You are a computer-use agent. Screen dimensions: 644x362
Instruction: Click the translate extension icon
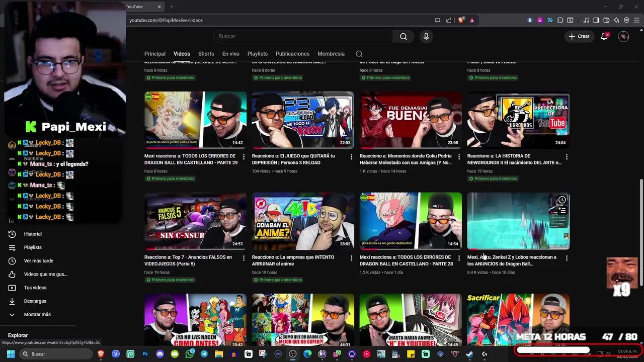tap(550, 20)
